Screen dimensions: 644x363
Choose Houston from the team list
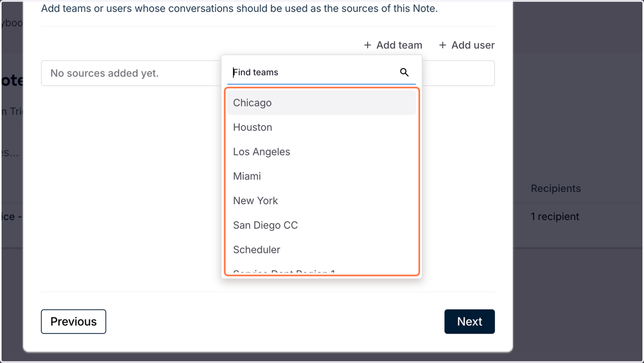click(321, 127)
